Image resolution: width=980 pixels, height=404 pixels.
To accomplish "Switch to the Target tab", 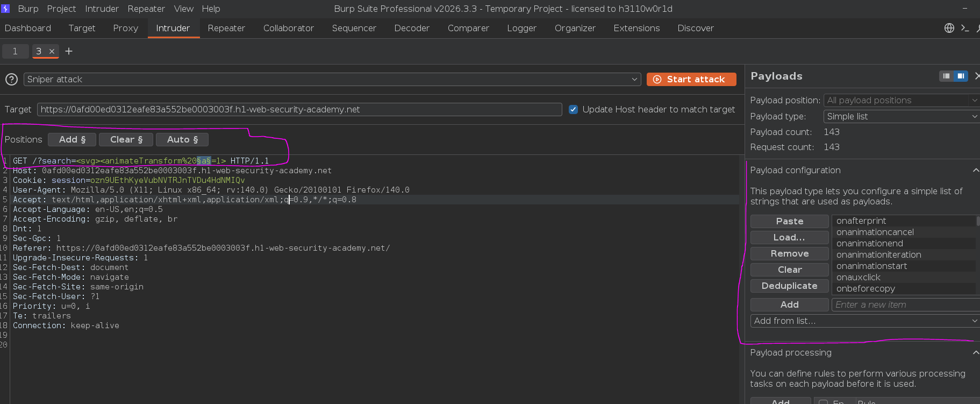I will tap(82, 28).
